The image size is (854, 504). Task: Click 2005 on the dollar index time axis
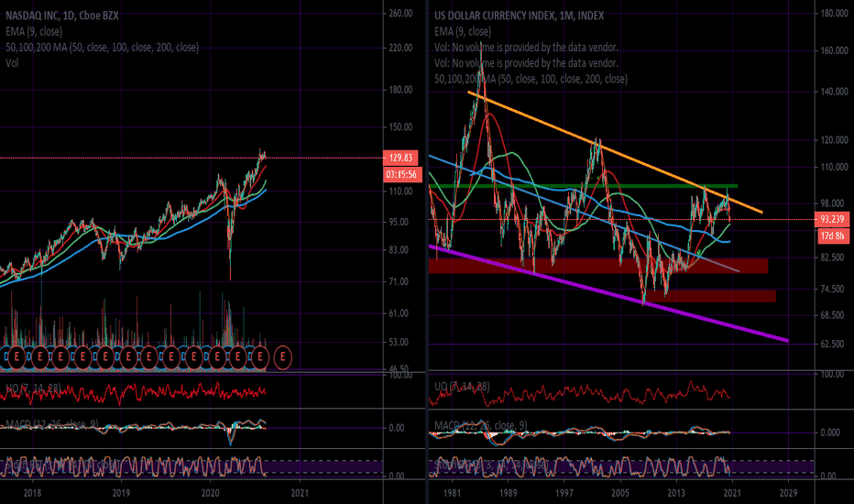tap(620, 493)
